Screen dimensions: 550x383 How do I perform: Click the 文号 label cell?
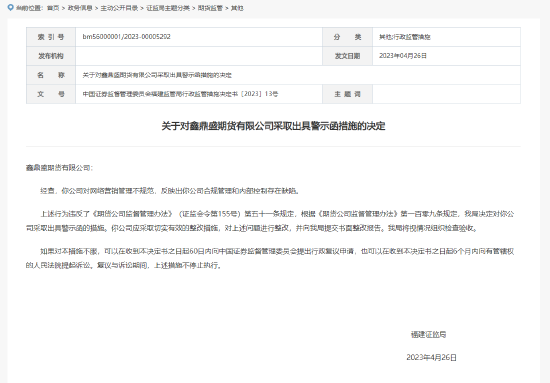(51, 94)
